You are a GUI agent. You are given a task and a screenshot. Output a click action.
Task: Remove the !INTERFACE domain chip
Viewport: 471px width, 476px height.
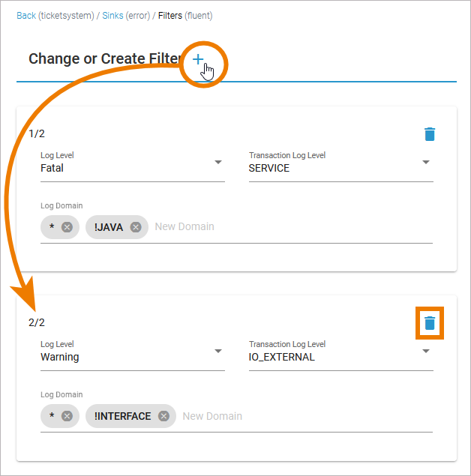point(163,416)
